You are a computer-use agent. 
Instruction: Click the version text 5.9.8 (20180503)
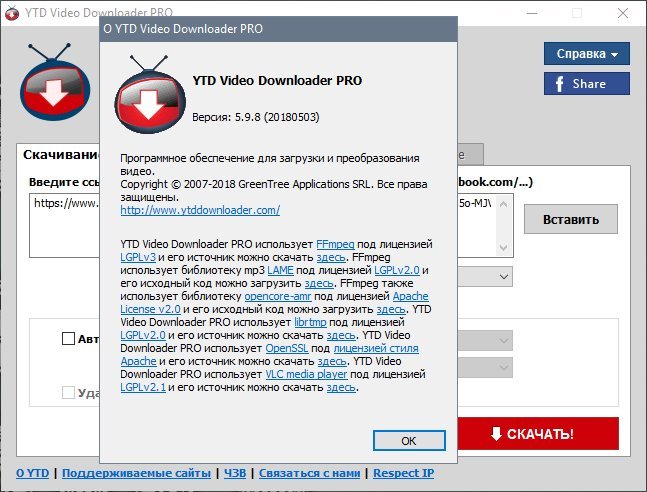click(x=277, y=117)
